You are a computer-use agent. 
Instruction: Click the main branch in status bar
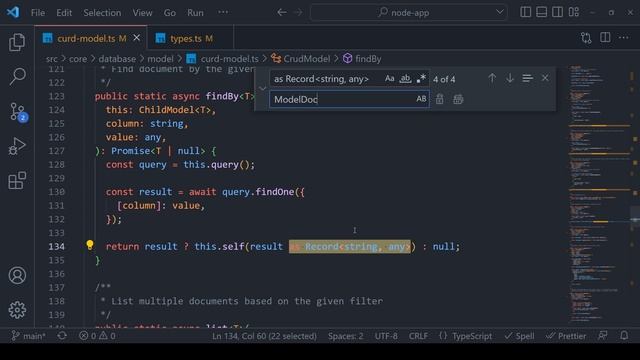[29, 336]
